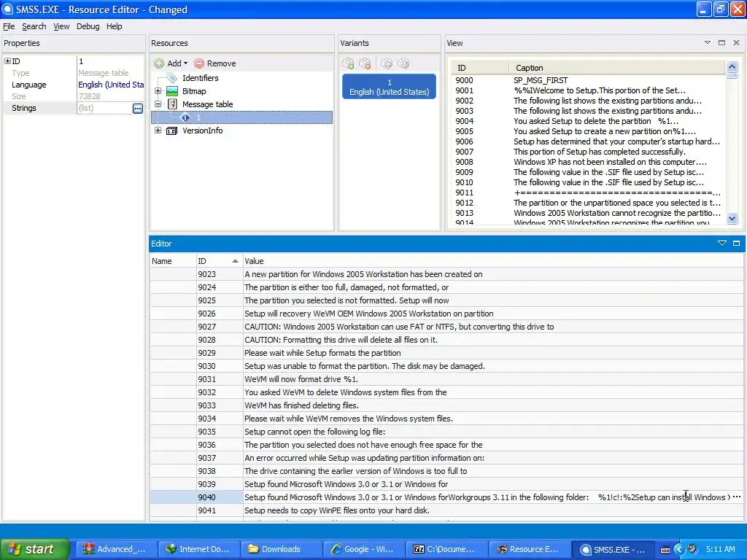747x560 pixels.
Task: Open ellipsis button on row 9040
Action: [x=737, y=497]
